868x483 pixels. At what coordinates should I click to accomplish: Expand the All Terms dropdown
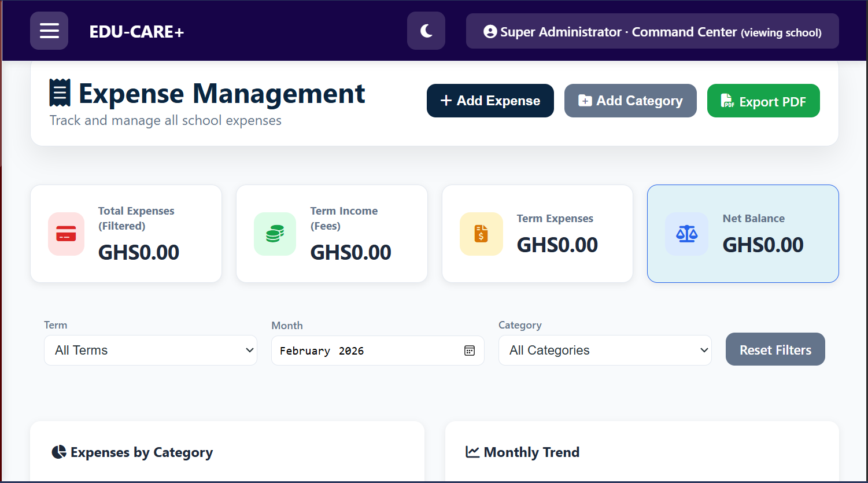[150, 351]
